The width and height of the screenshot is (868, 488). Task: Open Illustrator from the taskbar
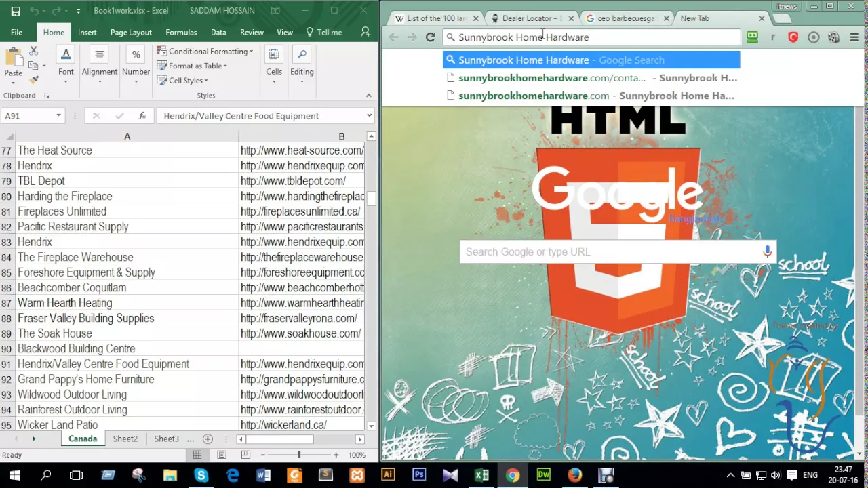[388, 475]
